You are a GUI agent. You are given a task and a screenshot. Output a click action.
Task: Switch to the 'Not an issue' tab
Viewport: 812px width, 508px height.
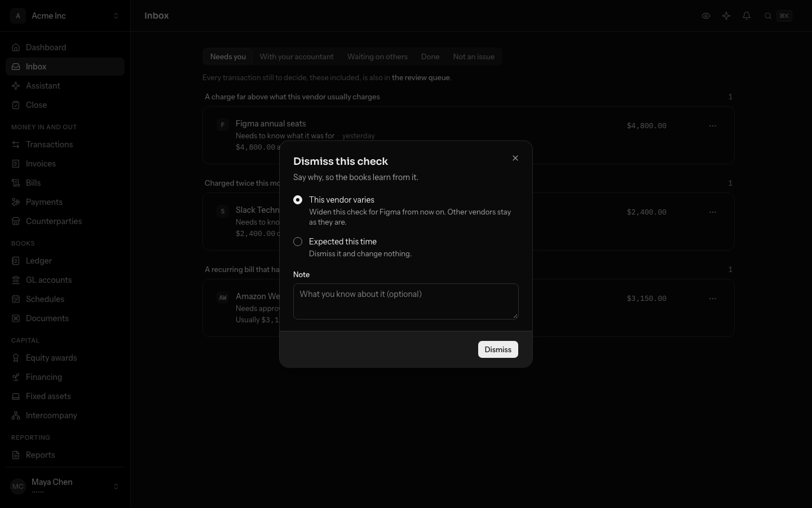[474, 56]
